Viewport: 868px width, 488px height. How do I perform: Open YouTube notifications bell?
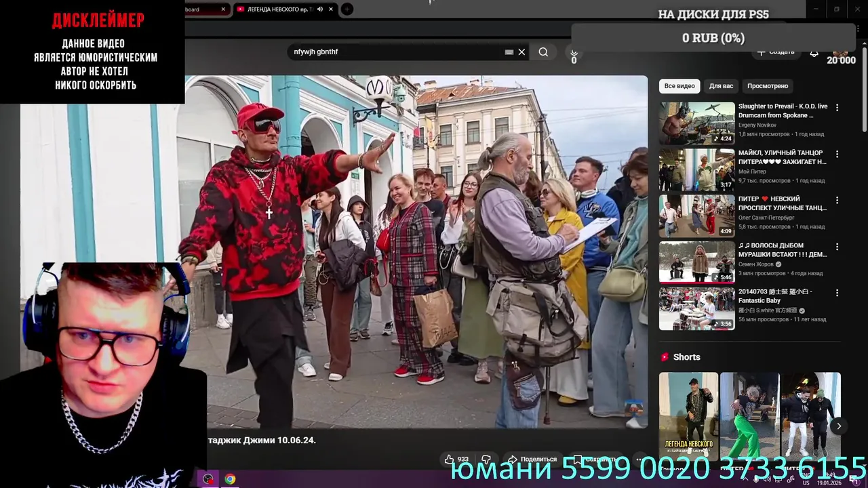tap(814, 53)
